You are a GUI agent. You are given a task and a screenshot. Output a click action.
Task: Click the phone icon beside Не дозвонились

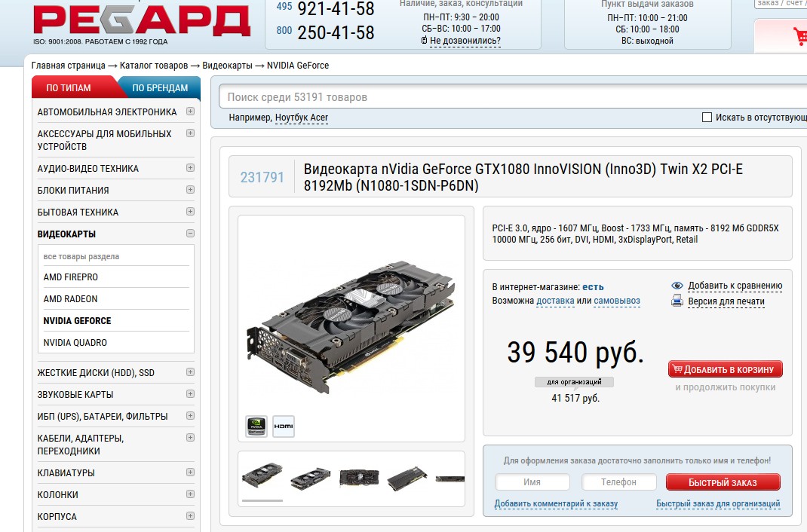click(x=425, y=41)
